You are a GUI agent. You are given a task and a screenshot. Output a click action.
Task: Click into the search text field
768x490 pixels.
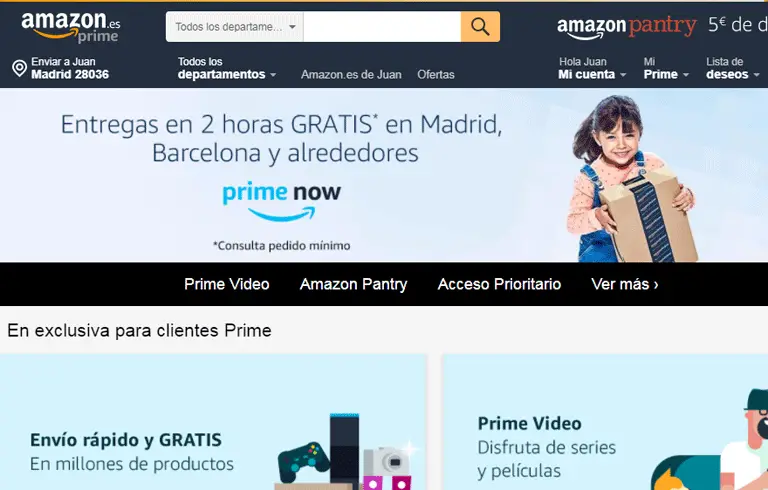[382, 26]
